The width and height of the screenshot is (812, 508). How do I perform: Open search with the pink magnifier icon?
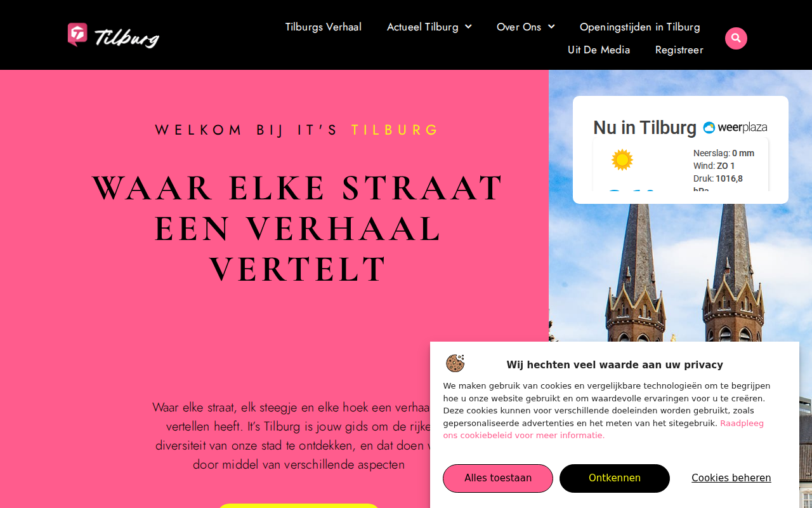point(736,38)
